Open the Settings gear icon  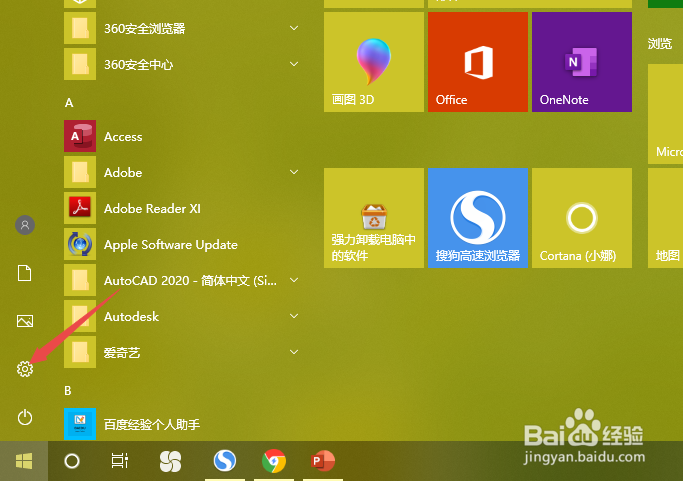coord(25,369)
